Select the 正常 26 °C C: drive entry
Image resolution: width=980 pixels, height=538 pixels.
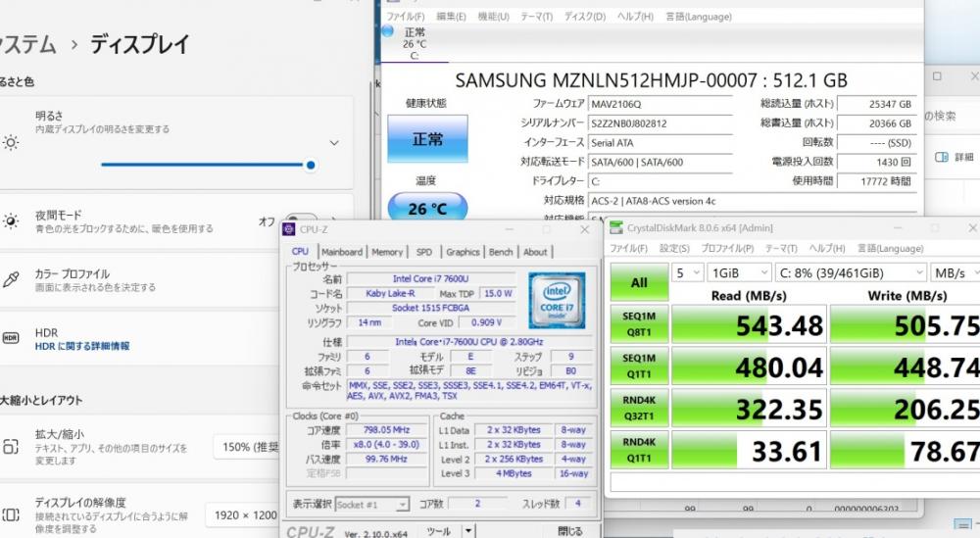[415, 43]
